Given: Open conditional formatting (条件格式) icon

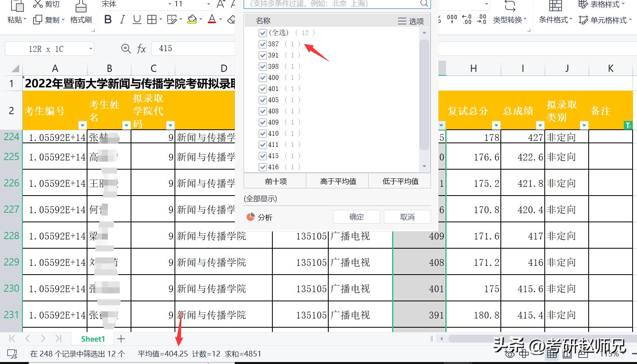Looking at the screenshot, I should click(556, 6).
